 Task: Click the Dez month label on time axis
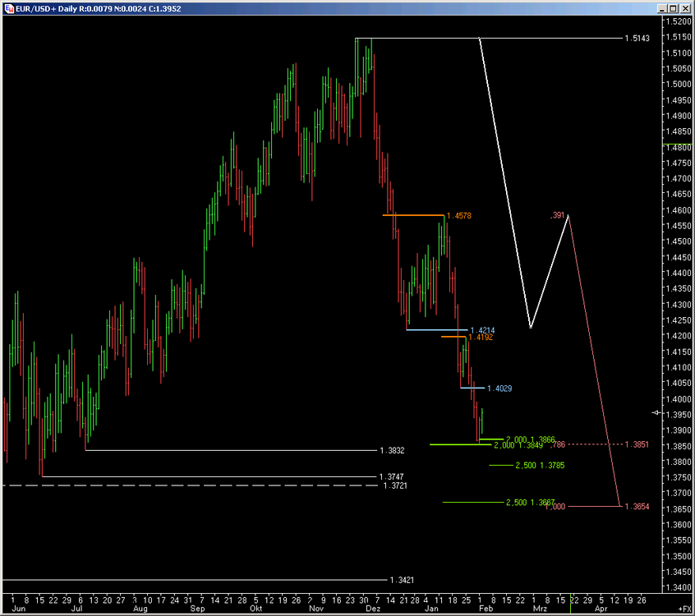(x=373, y=609)
